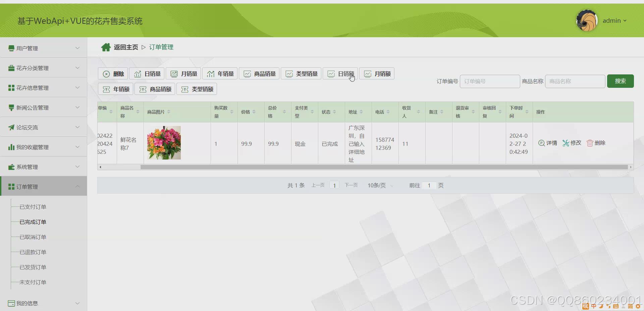Open 未支付订单 submenu item

tap(33, 283)
